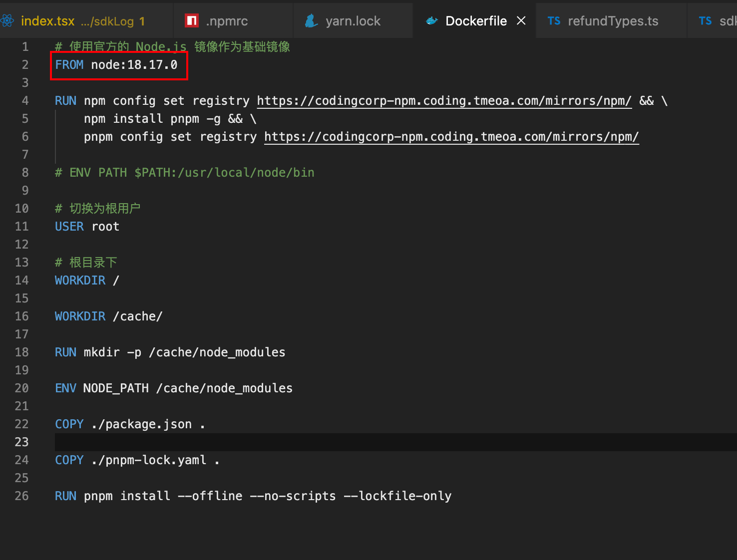737x560 pixels.
Task: Click the TS icon on the rightmost cut-off tab
Action: pyautogui.click(x=705, y=21)
